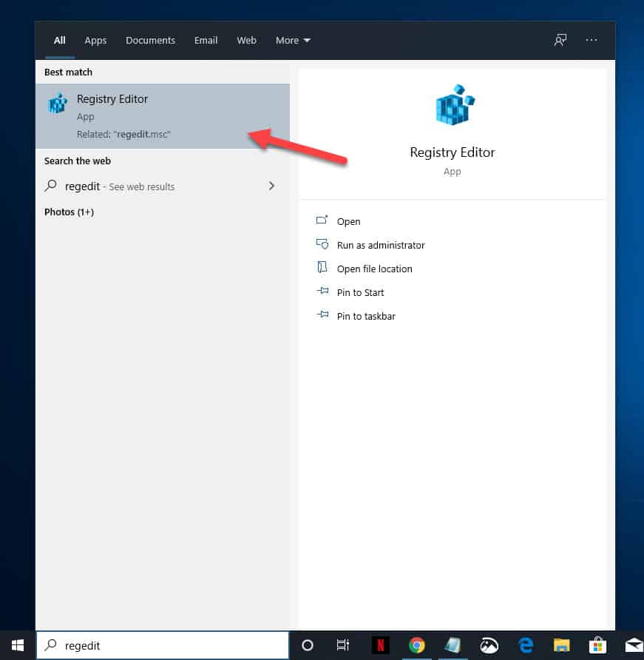This screenshot has width=644, height=660.
Task: Click the search magnifier in taskbar box
Action: pos(51,644)
